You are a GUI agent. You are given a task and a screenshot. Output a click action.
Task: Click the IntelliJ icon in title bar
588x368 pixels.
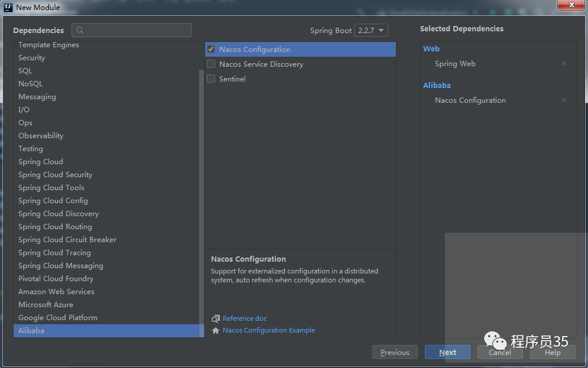coord(8,7)
